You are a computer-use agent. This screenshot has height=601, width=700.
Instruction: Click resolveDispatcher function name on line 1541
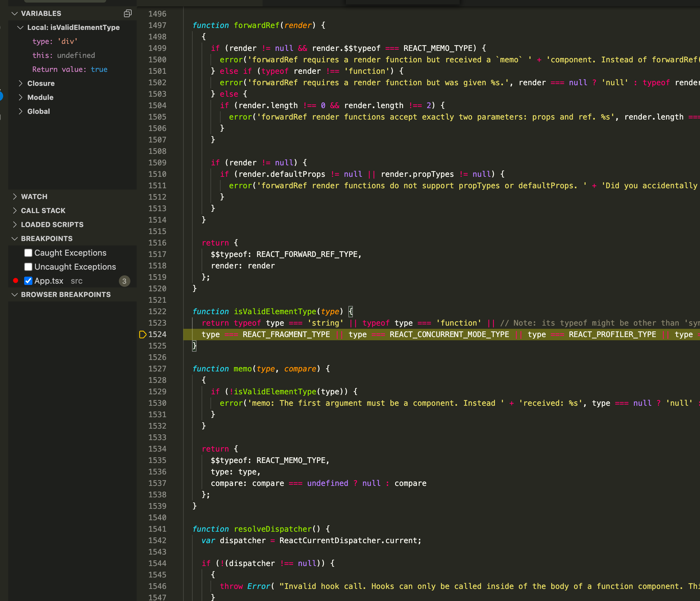point(273,529)
